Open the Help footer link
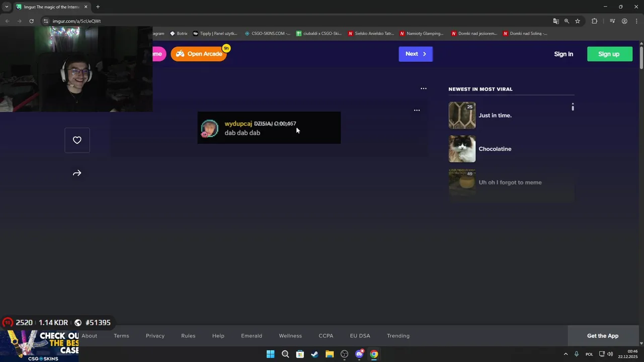Viewport: 644px width, 362px height. pos(218,336)
